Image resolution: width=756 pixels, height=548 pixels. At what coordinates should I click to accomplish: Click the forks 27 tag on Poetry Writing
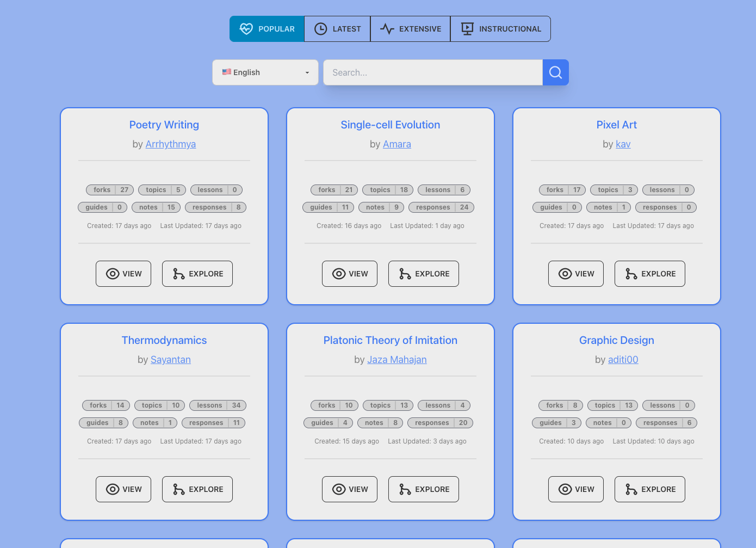(110, 190)
